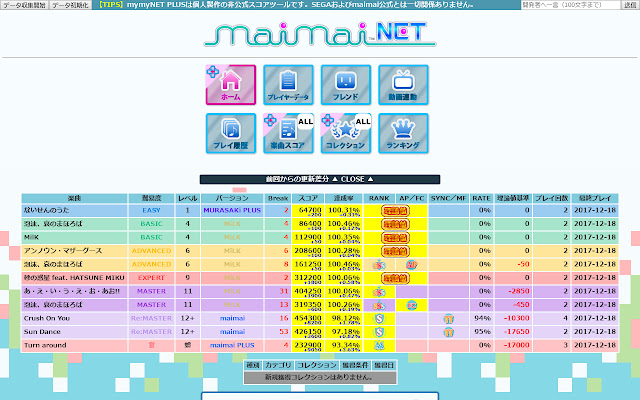The image size is (640, 400).
Task: Select あ・え・い・う・え・お・あお!! song name
Action: pos(72,291)
